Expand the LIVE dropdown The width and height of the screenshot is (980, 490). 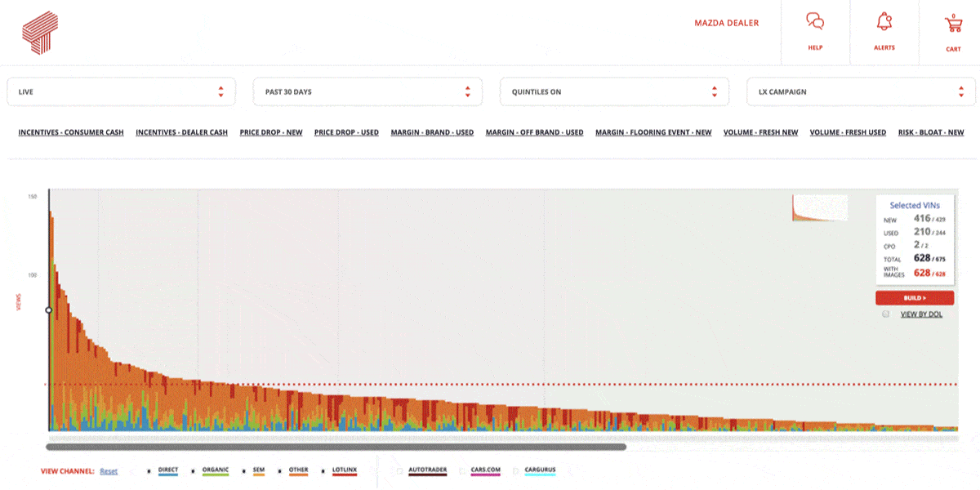pos(121,91)
